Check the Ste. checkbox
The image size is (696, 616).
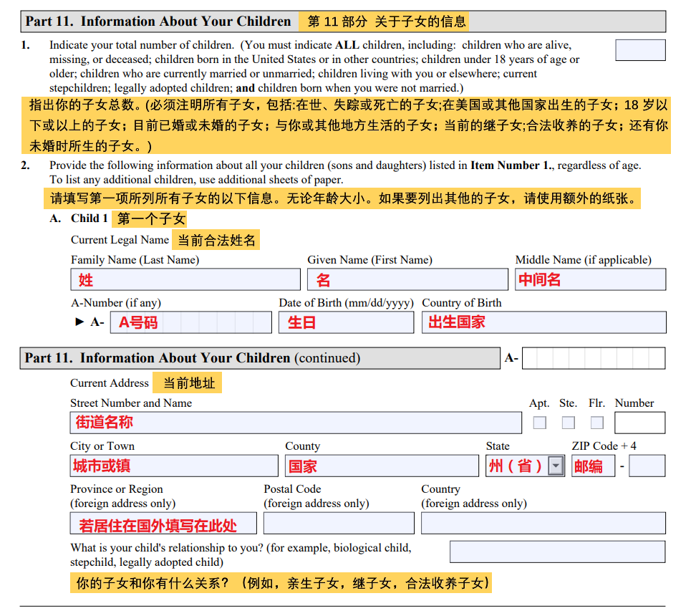(569, 423)
